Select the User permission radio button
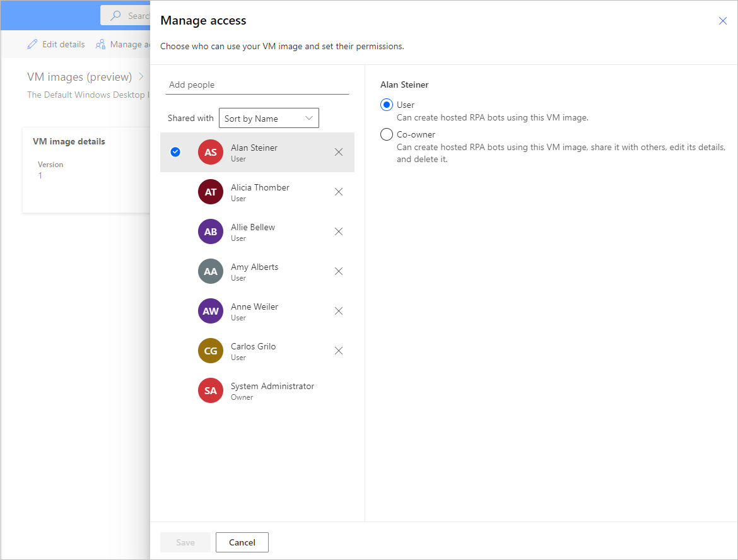The width and height of the screenshot is (738, 560). [387, 105]
